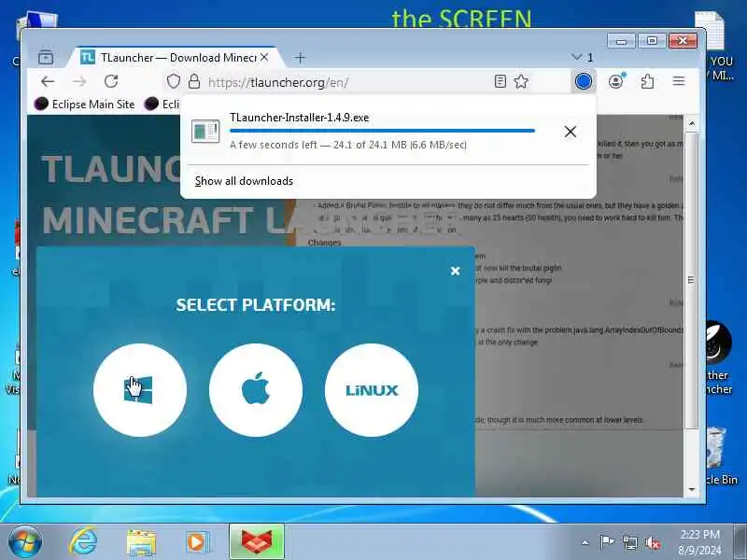This screenshot has height=560, width=747.
Task: Show hidden tray icons arrow
Action: click(585, 542)
